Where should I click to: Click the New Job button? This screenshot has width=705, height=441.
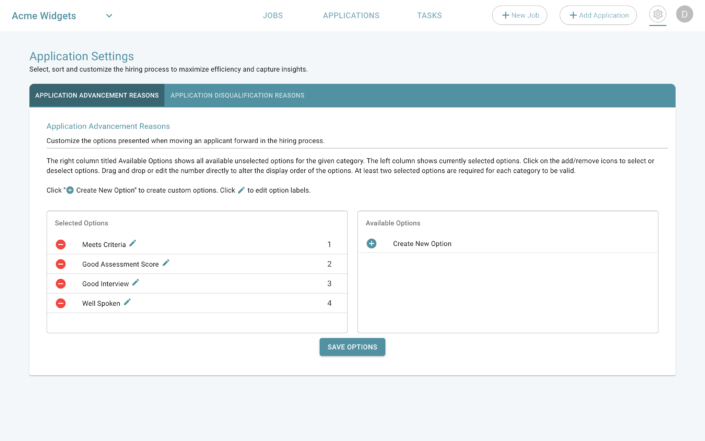[519, 15]
